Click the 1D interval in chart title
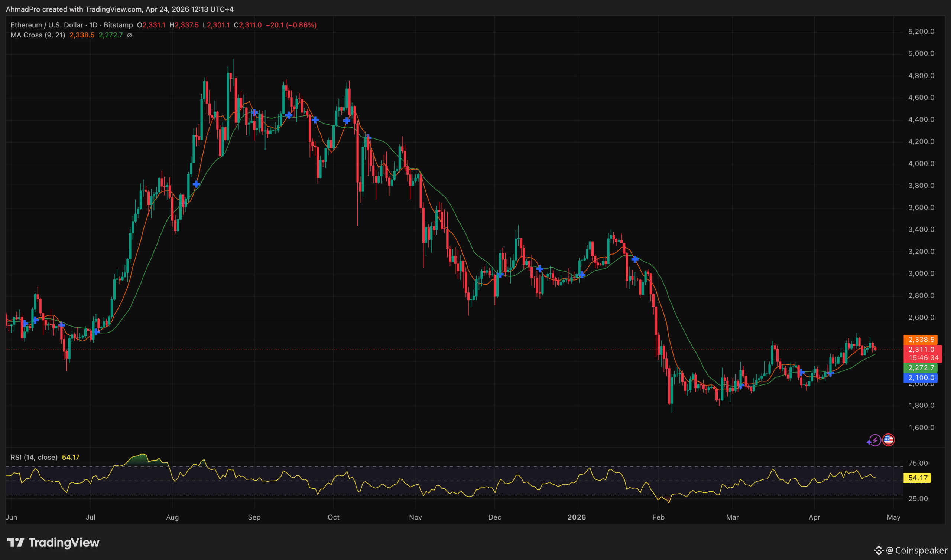The width and height of the screenshot is (951, 560). tap(93, 25)
